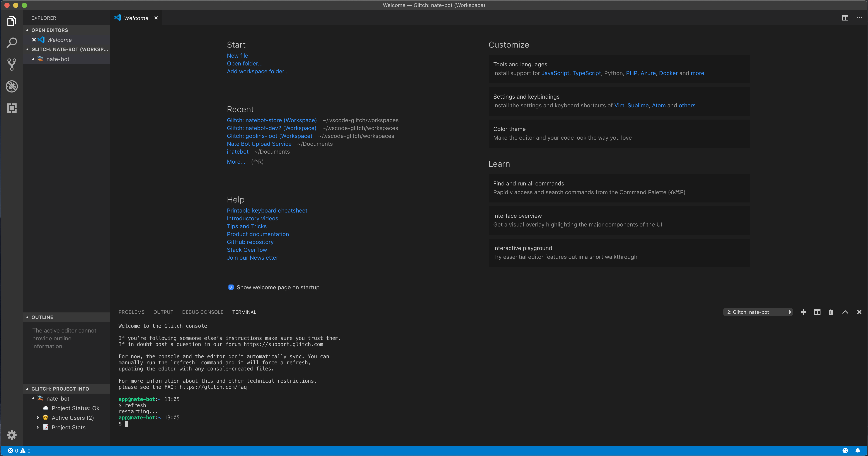Switch to the PROBLEMS tab
Image resolution: width=868 pixels, height=456 pixels.
click(131, 312)
